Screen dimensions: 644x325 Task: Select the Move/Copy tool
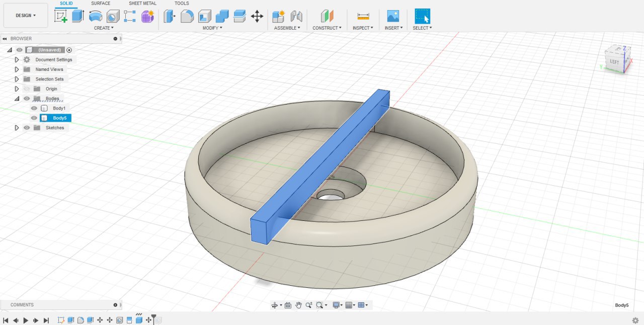point(257,16)
